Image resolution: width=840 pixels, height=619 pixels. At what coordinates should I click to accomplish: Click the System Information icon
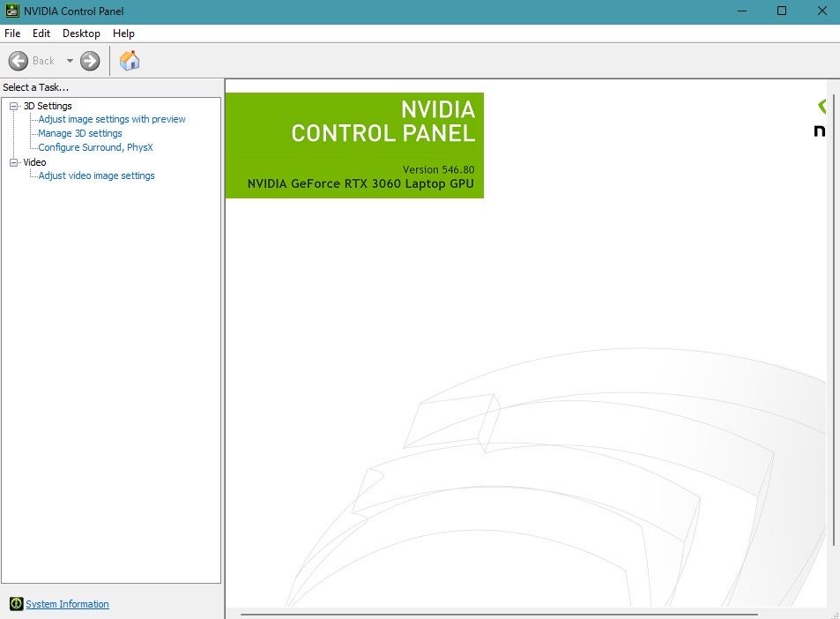17,604
